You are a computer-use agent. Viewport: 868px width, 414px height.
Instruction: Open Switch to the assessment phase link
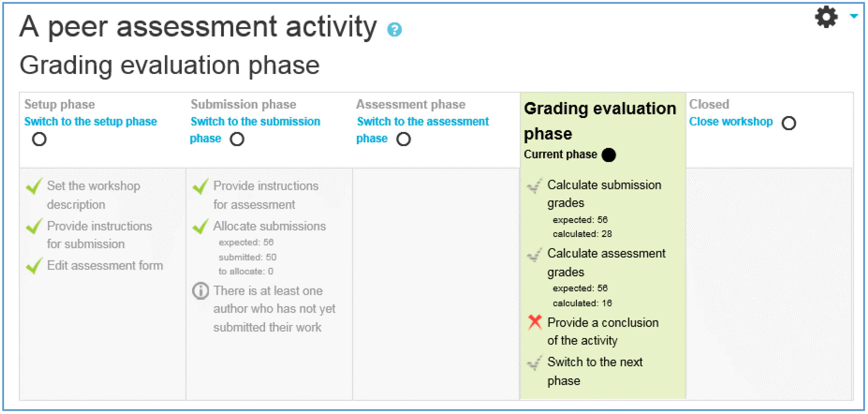pos(422,129)
